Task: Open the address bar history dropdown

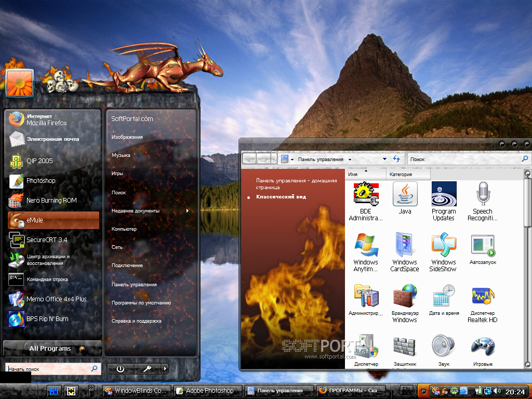Action: (x=384, y=159)
